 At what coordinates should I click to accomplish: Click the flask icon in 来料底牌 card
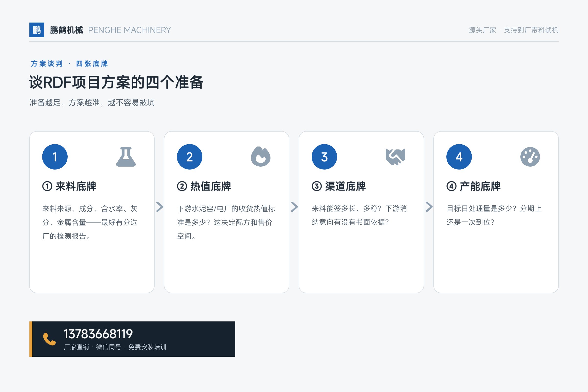126,157
